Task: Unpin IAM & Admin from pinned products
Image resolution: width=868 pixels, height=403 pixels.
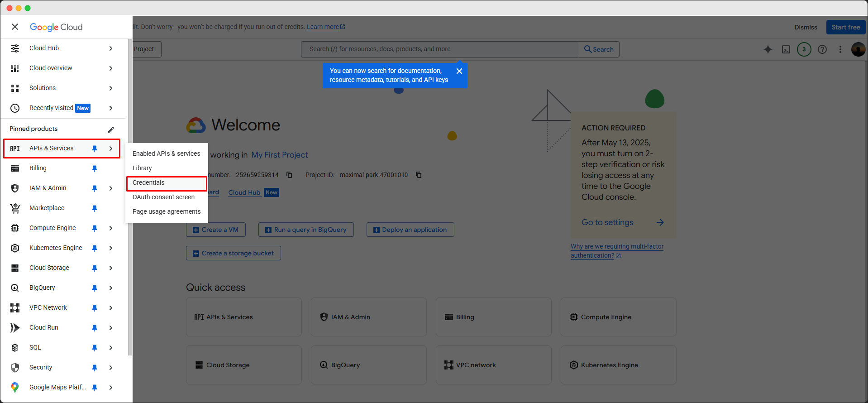Action: click(x=95, y=188)
